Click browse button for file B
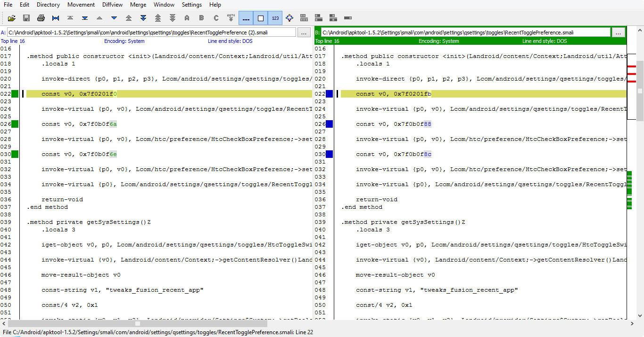Image resolution: width=644 pixels, height=337 pixels. [x=619, y=33]
